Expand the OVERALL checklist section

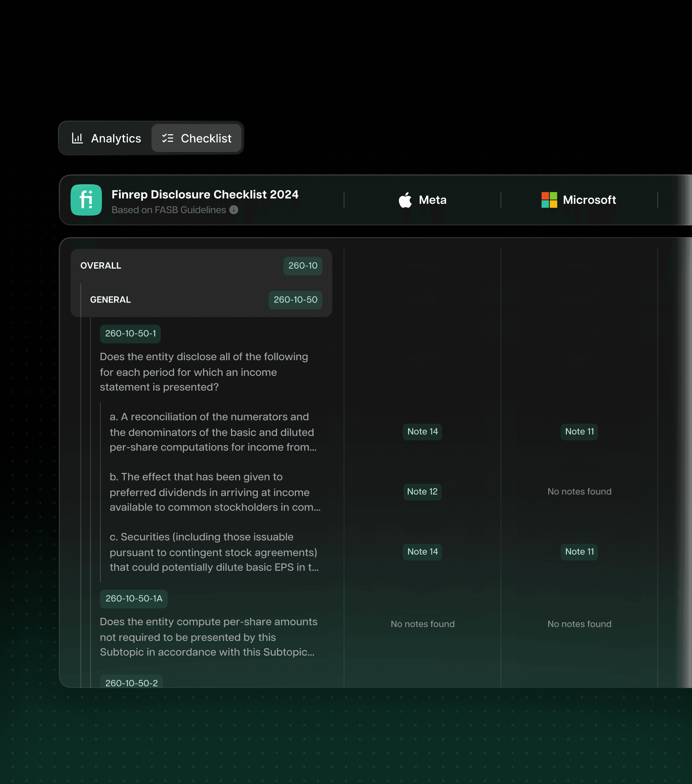coord(101,266)
